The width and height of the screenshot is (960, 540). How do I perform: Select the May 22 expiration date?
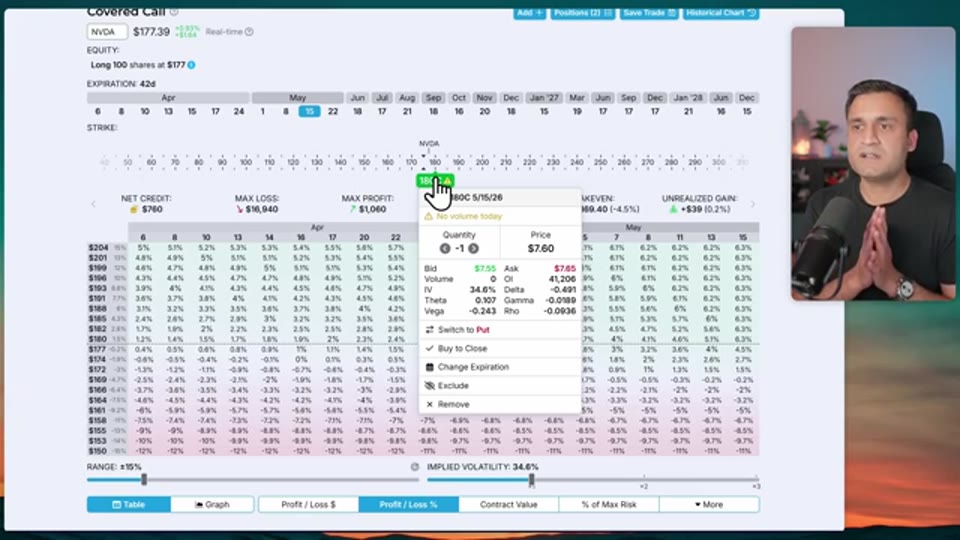pyautogui.click(x=333, y=111)
